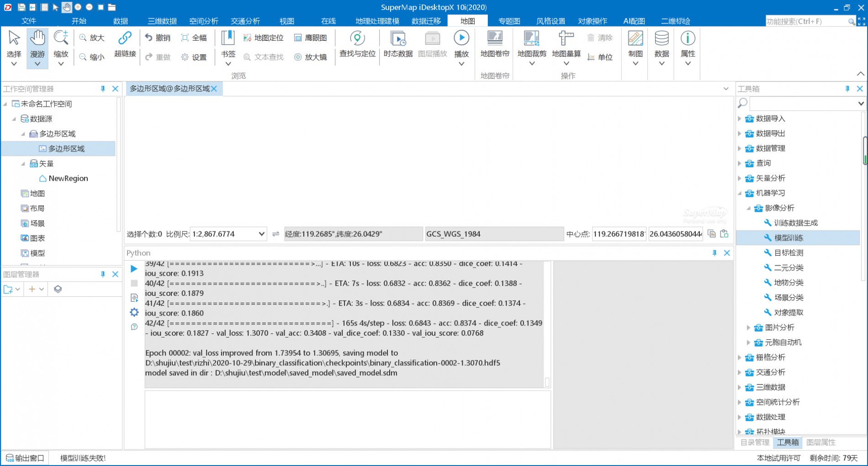The height and width of the screenshot is (466, 868).
Task: Pin the 图层管理器 panel
Action: pos(103,274)
